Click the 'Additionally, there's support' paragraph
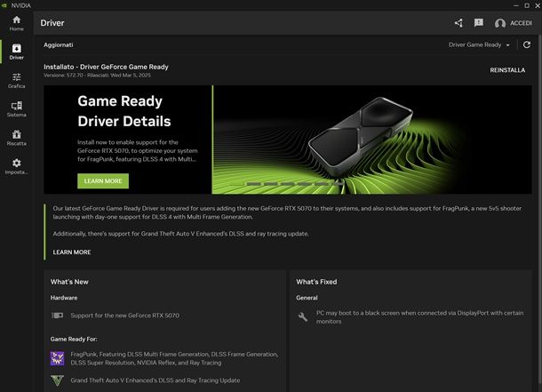Screen dimensions: 542x392 [180, 234]
